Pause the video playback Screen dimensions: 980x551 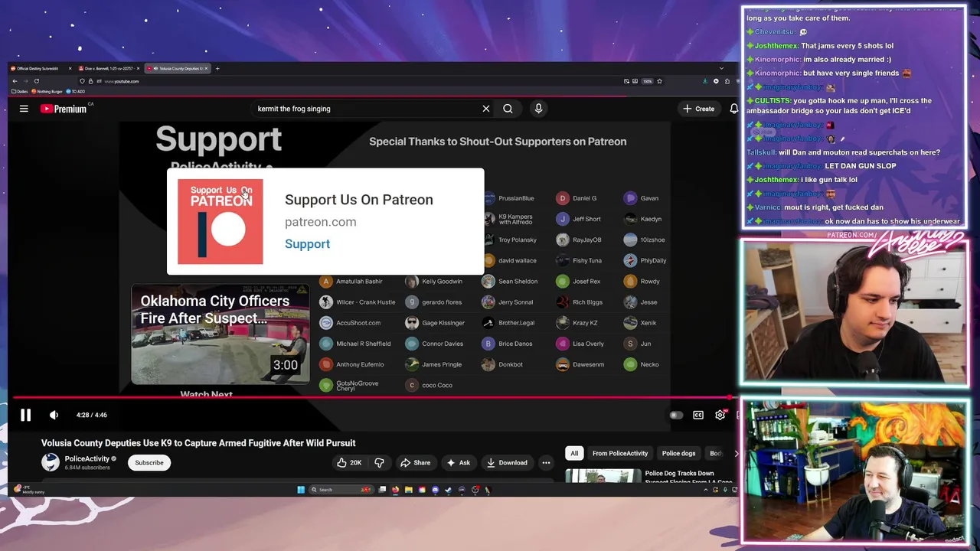(25, 415)
